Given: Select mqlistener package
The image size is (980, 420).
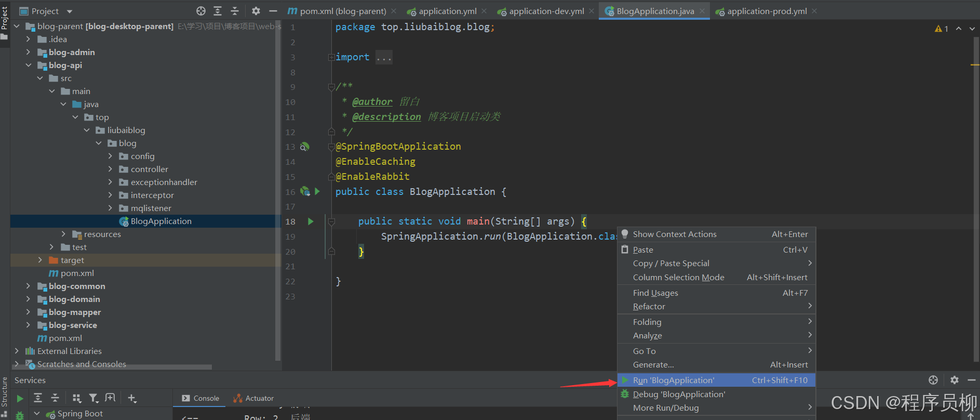Looking at the screenshot, I should point(151,208).
